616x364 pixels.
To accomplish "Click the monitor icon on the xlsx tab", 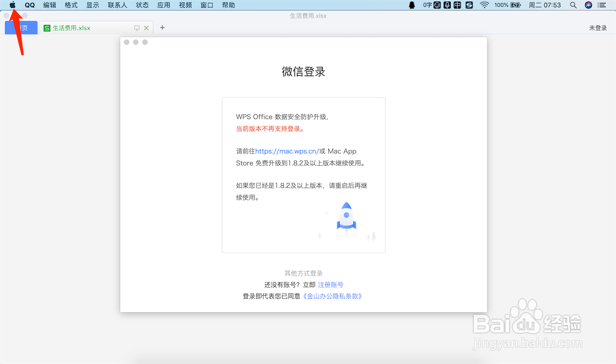I will coord(137,28).
